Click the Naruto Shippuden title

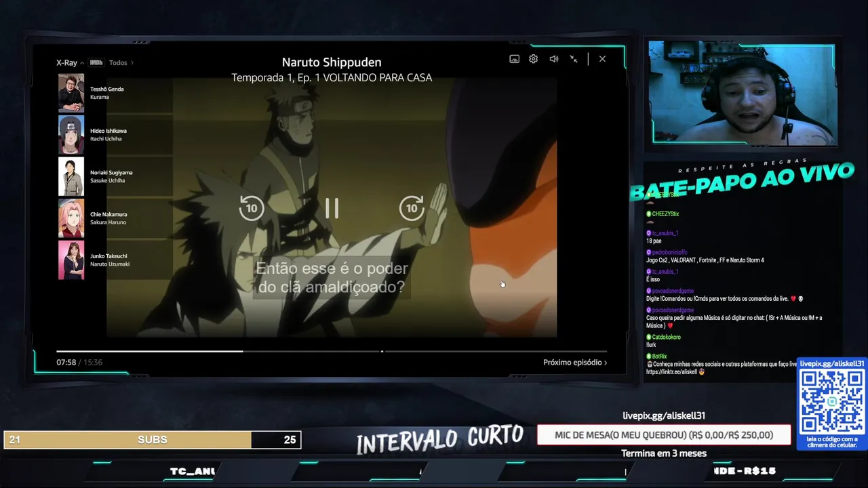pos(332,62)
